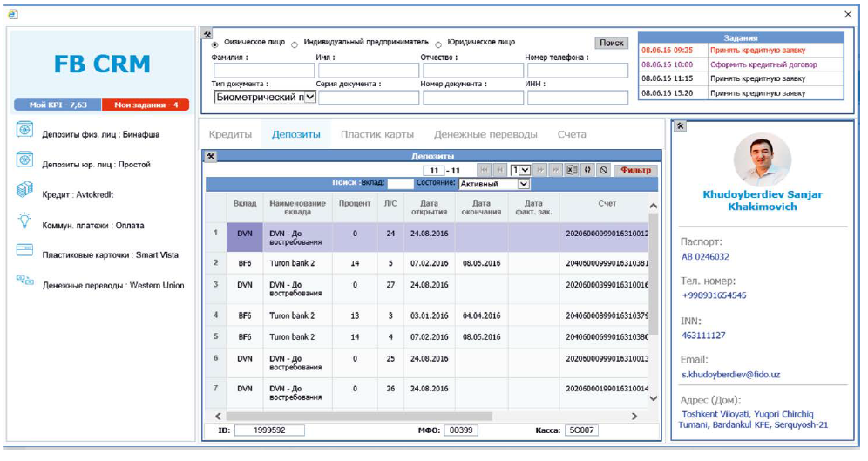The width and height of the screenshot is (868, 461).
Task: Click Мой KPI - 7,63 button
Action: (58, 105)
